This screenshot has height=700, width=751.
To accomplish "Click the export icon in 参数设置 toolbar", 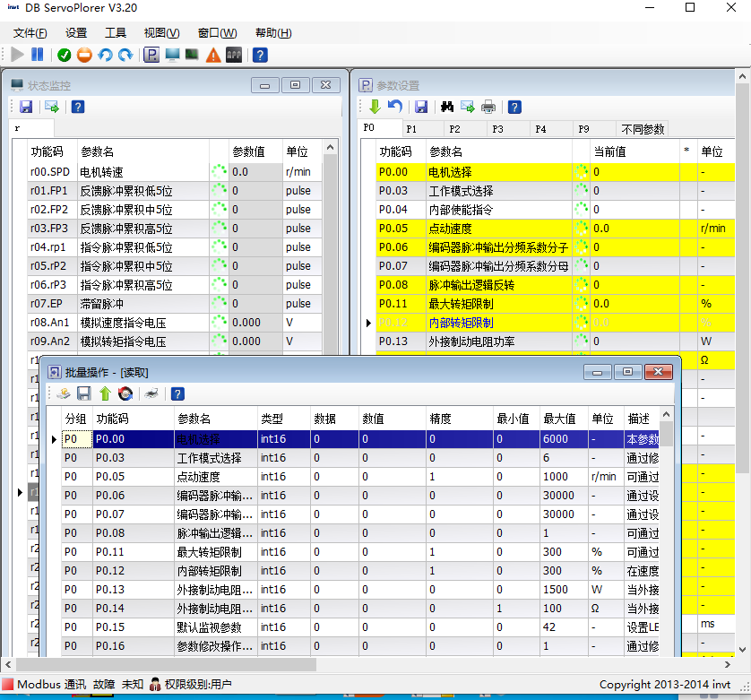I will [x=468, y=107].
